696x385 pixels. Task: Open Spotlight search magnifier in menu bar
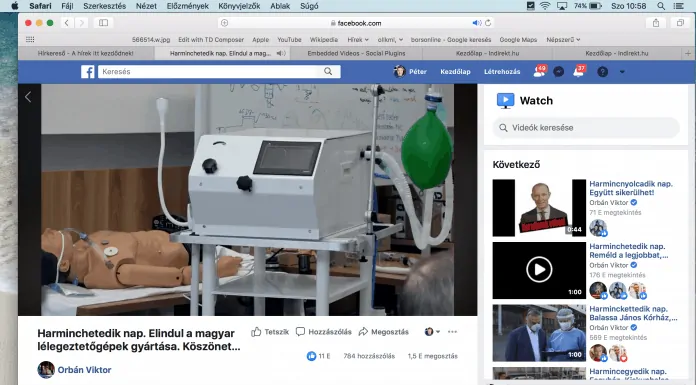[661, 6]
